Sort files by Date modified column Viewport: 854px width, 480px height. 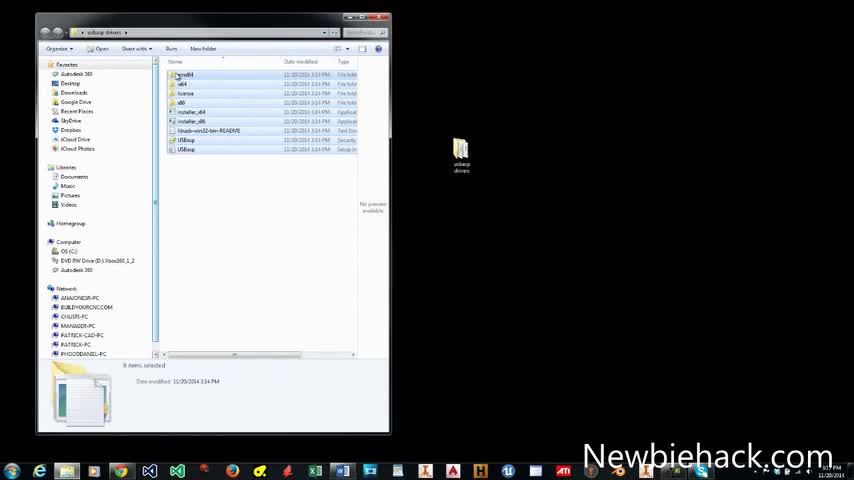[x=301, y=62]
